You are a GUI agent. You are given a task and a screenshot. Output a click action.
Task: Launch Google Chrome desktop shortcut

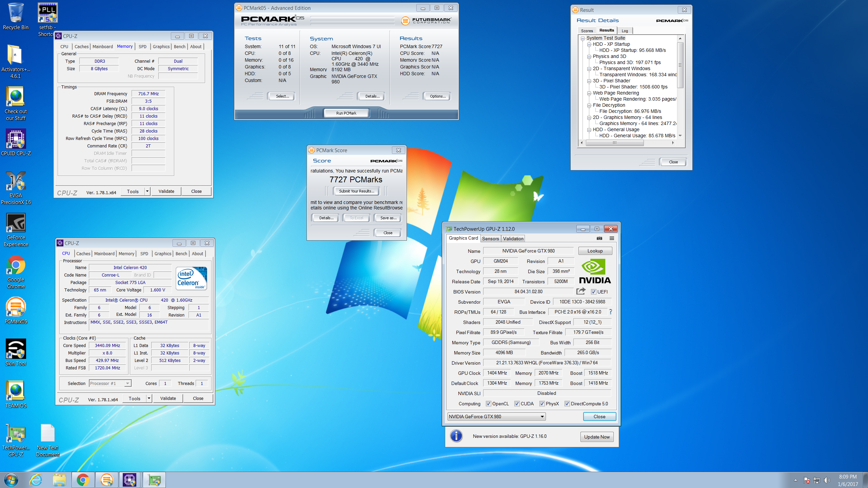pyautogui.click(x=16, y=271)
